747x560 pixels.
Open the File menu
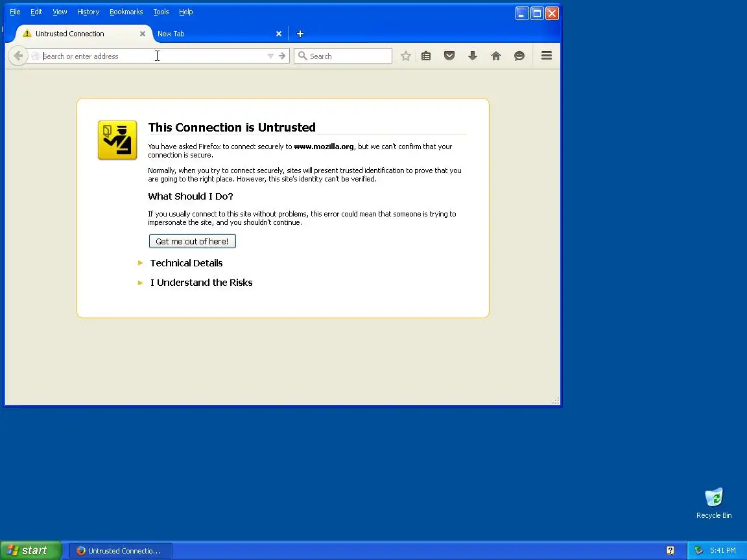click(x=16, y=12)
